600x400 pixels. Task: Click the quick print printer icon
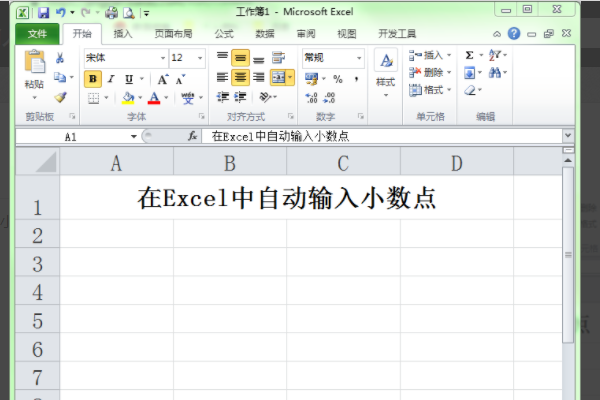[111, 13]
